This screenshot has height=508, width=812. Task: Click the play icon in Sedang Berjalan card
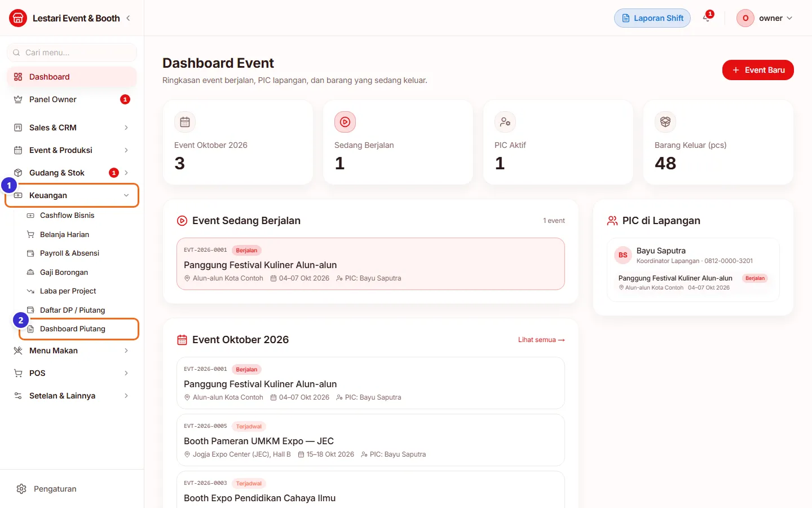pos(345,122)
